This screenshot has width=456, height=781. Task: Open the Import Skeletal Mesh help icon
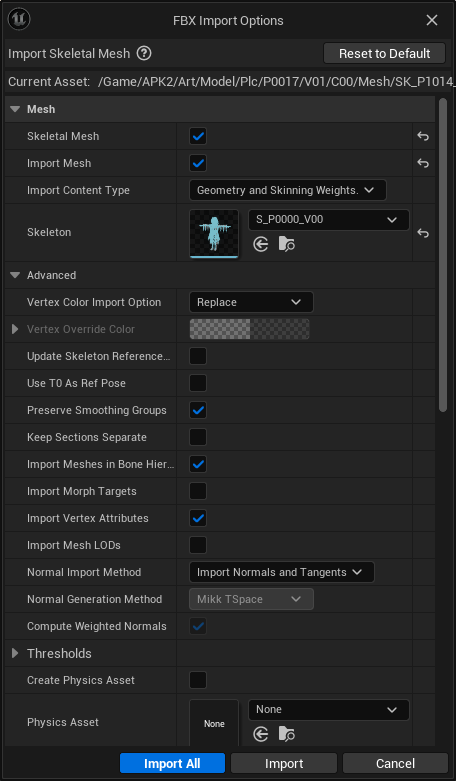tap(144, 53)
